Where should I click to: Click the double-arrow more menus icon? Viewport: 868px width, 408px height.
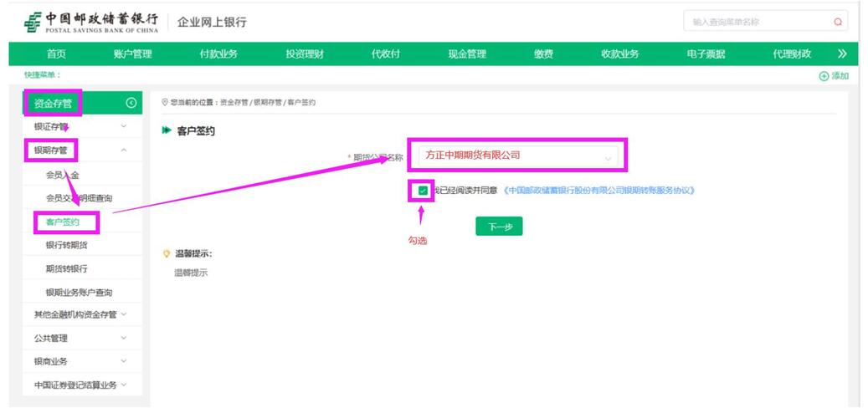click(x=842, y=54)
